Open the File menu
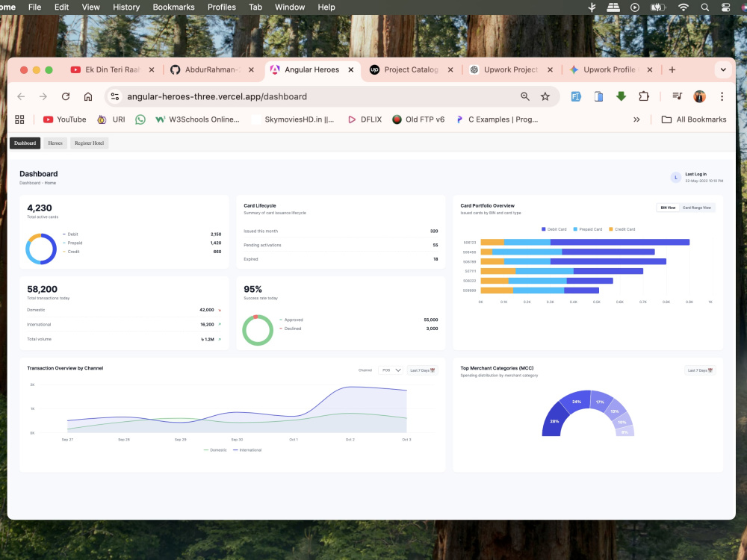The height and width of the screenshot is (560, 747). (35, 7)
